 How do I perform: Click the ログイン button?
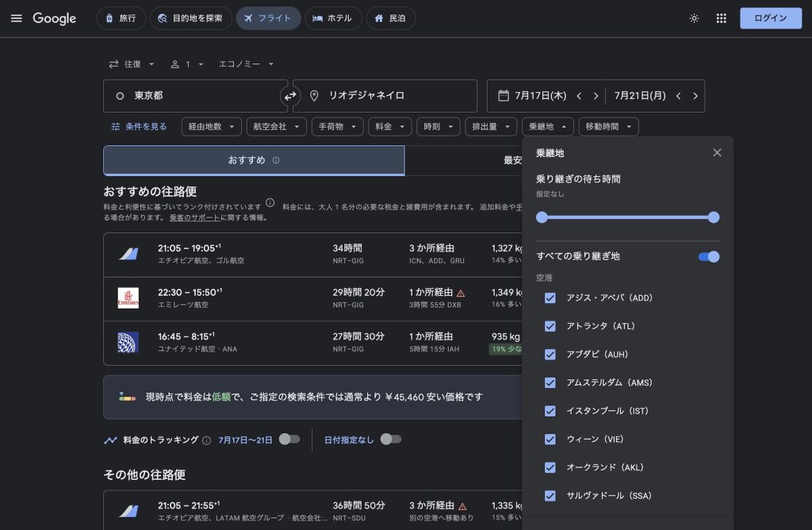770,18
